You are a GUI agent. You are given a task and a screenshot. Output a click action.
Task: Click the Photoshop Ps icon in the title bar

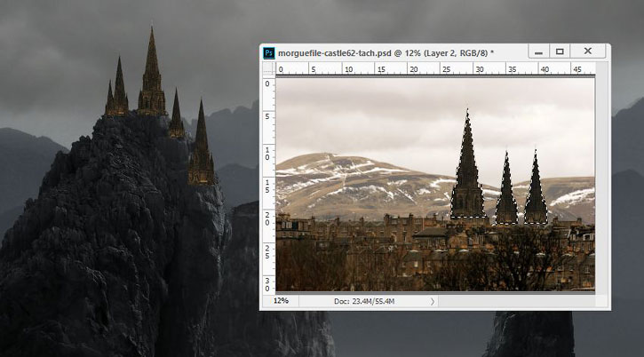[x=268, y=53]
